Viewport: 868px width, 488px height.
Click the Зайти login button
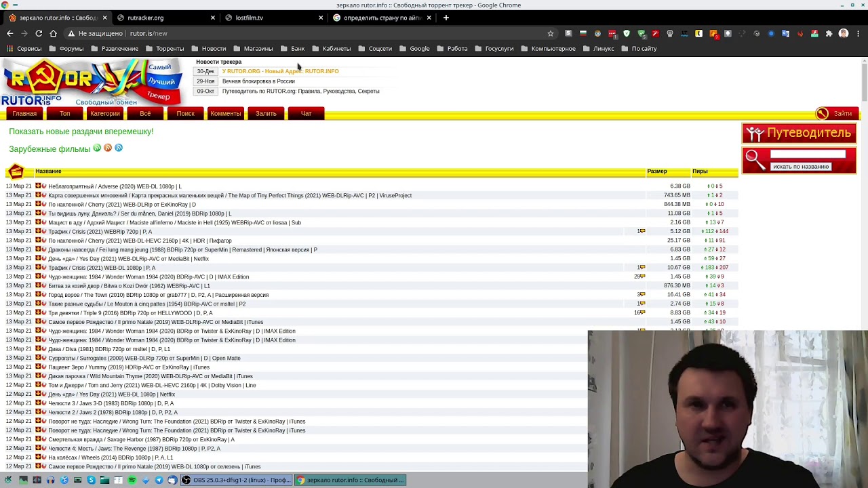[837, 113]
